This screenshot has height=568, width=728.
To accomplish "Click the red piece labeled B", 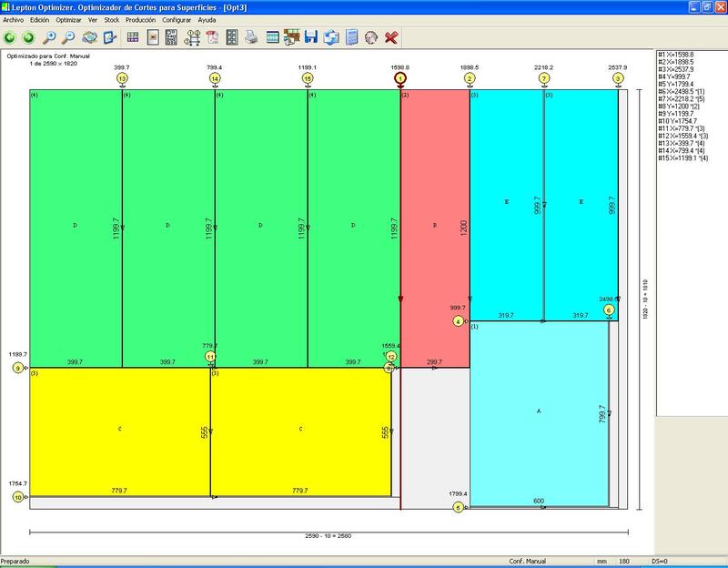I will tap(434, 224).
